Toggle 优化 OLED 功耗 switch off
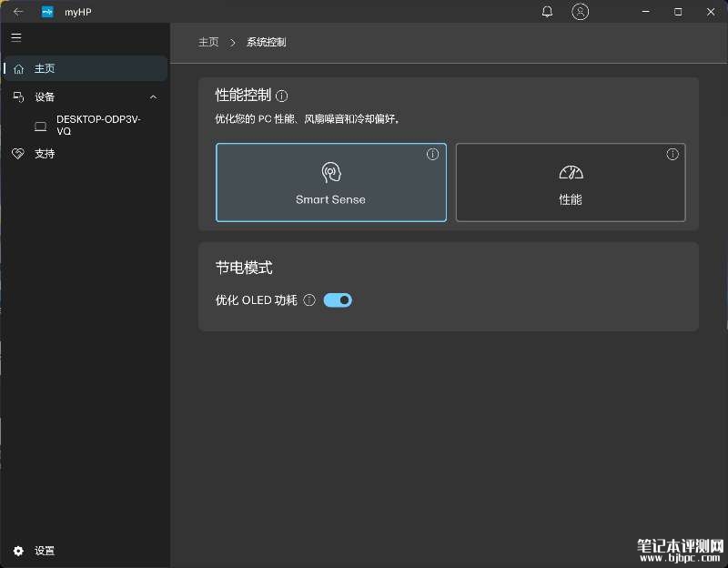This screenshot has width=728, height=568. tap(338, 300)
